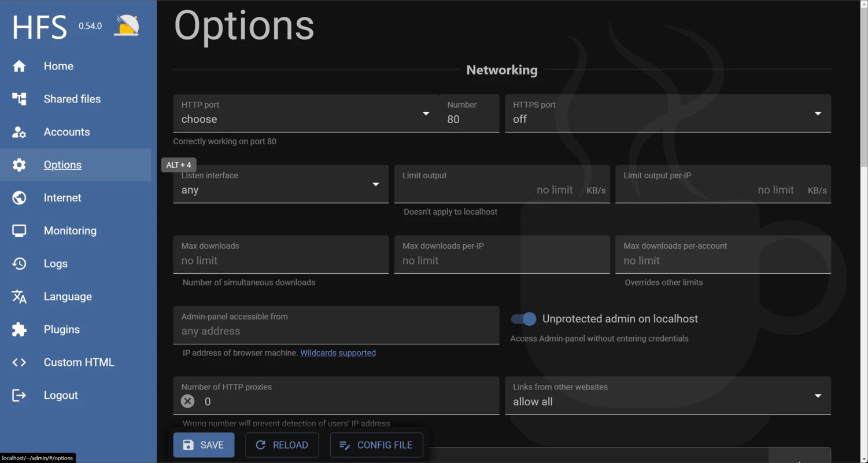Screen dimensions: 868x463
Task: Click the Number of HTTP proxies field
Action: point(336,396)
